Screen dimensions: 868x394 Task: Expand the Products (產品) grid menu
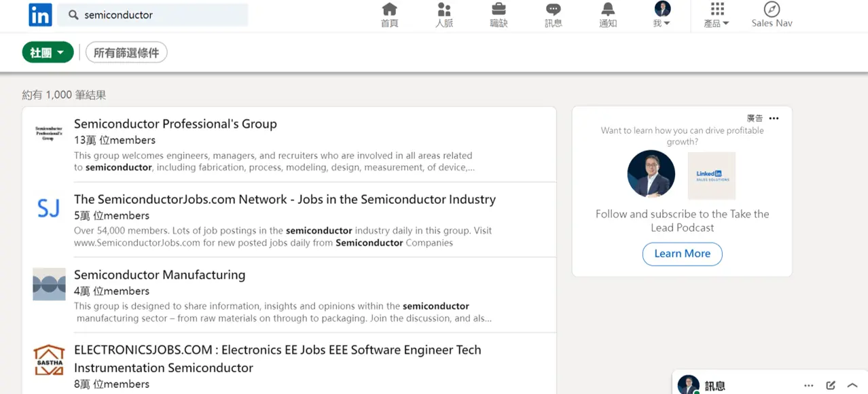pos(717,15)
